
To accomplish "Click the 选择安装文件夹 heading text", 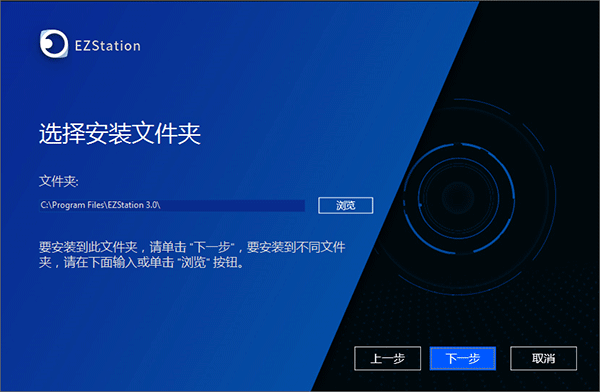I will pos(120,134).
